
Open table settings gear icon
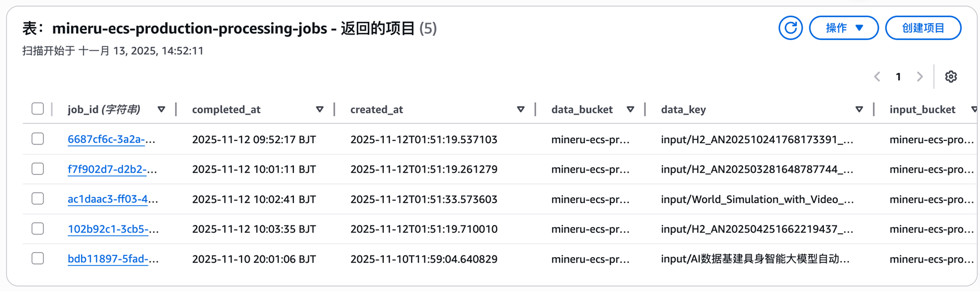[951, 77]
